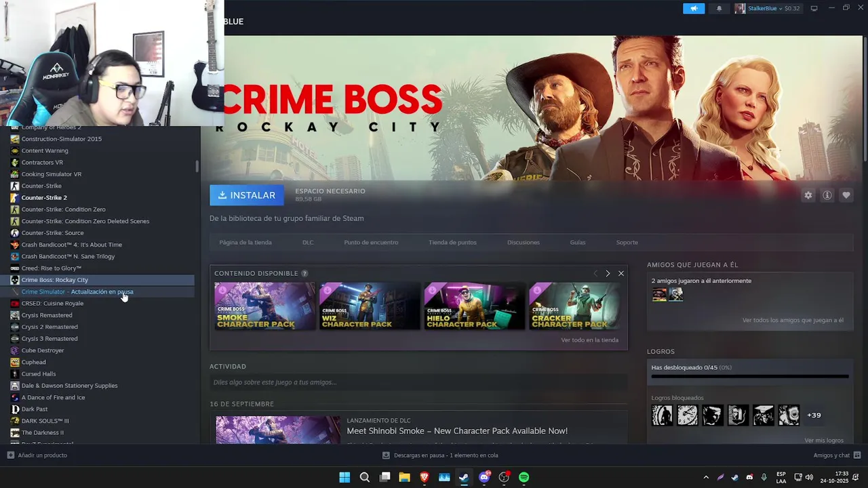The height and width of the screenshot is (488, 868).
Task: Open the Discusiones tab
Action: [524, 242]
